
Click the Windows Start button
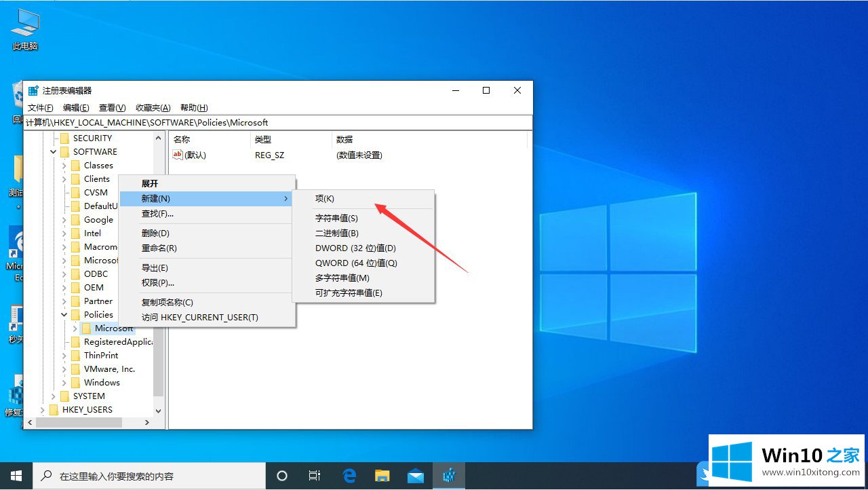(16, 476)
